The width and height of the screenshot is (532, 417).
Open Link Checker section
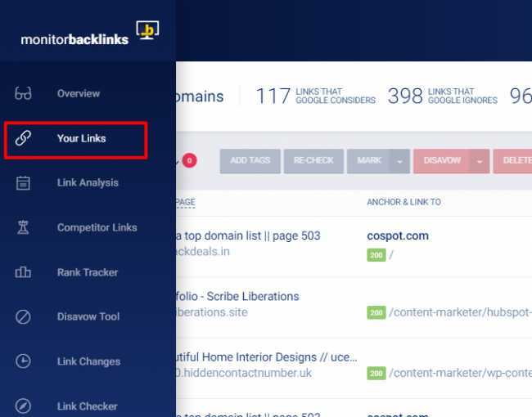tap(88, 406)
